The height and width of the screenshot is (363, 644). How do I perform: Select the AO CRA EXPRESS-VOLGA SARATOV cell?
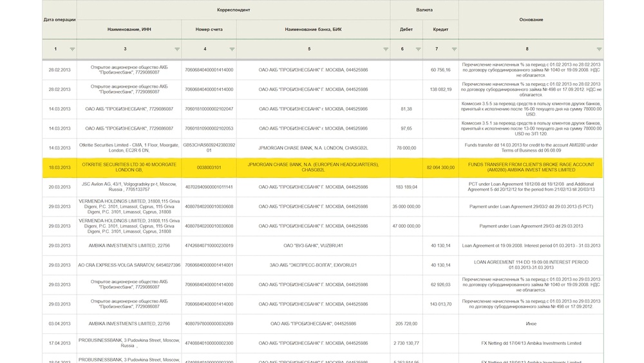pyautogui.click(x=129, y=265)
